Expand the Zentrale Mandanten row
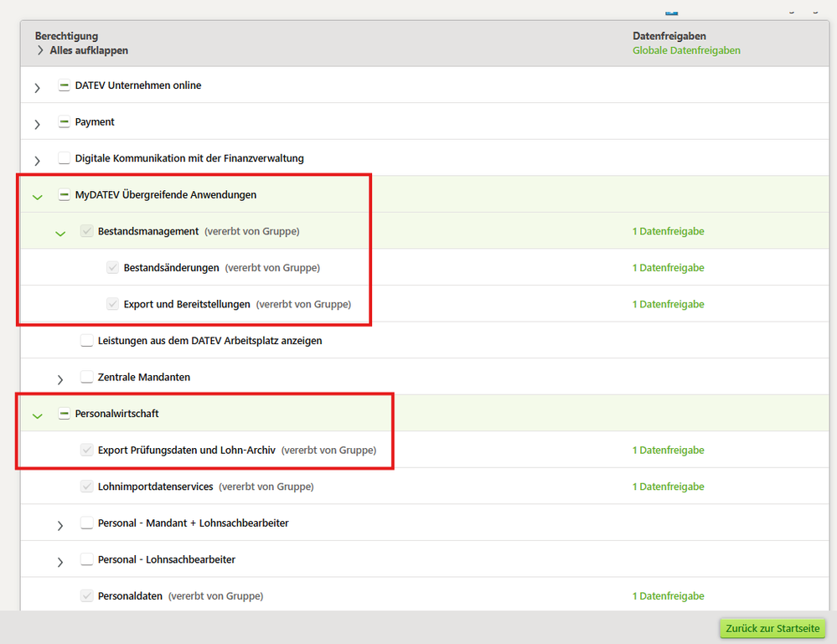This screenshot has width=837, height=644. 59,379
